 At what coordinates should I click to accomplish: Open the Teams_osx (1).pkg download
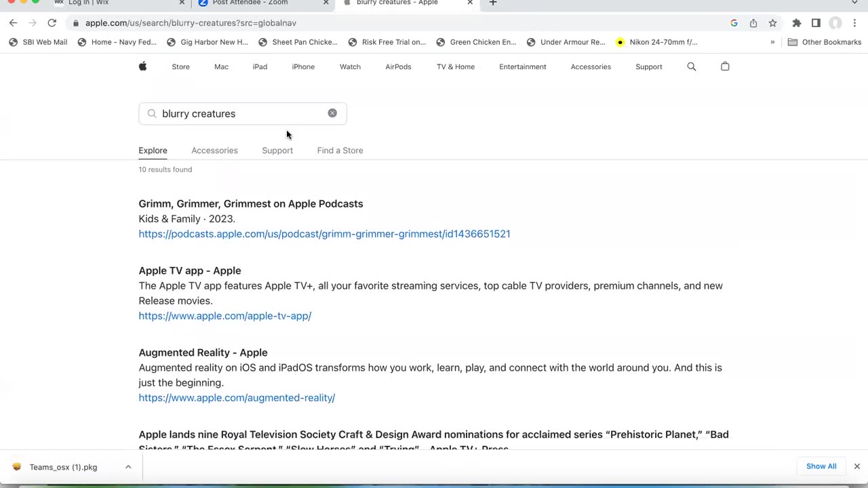tap(63, 467)
